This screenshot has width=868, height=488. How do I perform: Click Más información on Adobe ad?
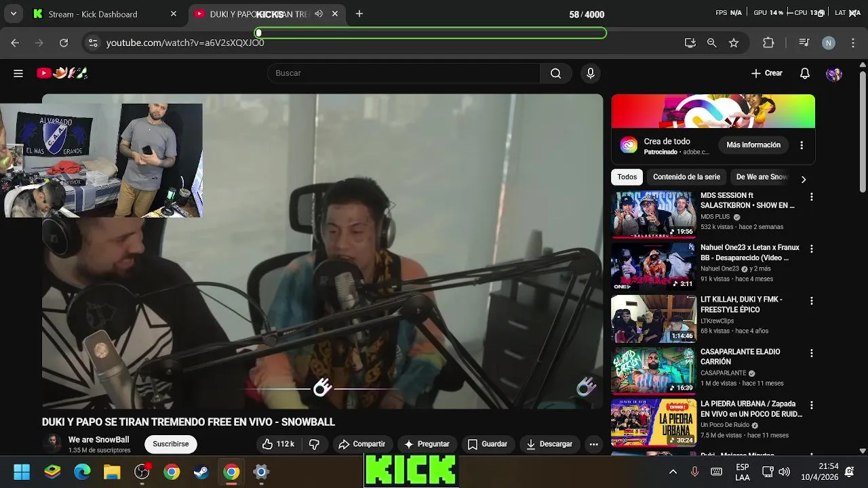pyautogui.click(x=753, y=145)
